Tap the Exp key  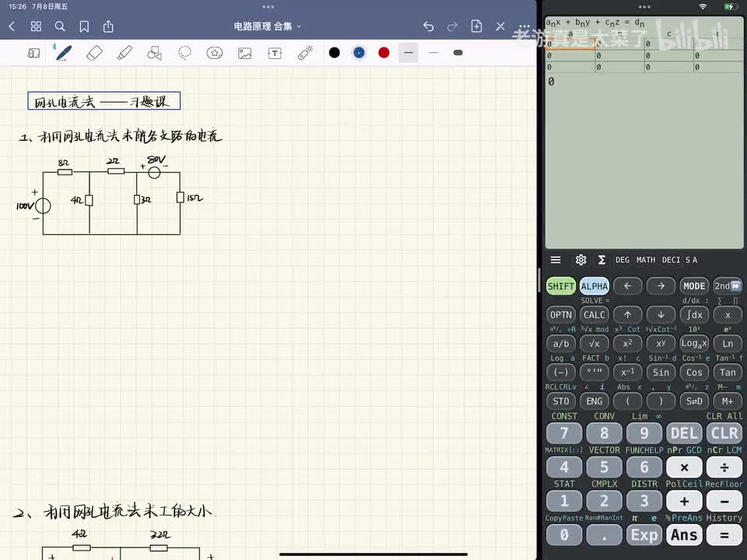(x=644, y=535)
